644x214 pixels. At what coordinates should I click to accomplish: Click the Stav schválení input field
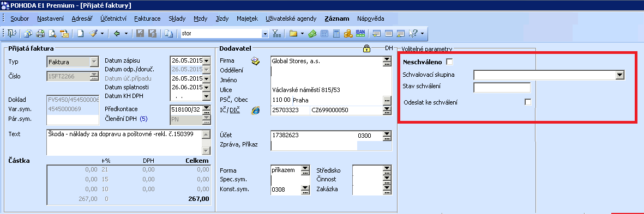(x=502, y=88)
